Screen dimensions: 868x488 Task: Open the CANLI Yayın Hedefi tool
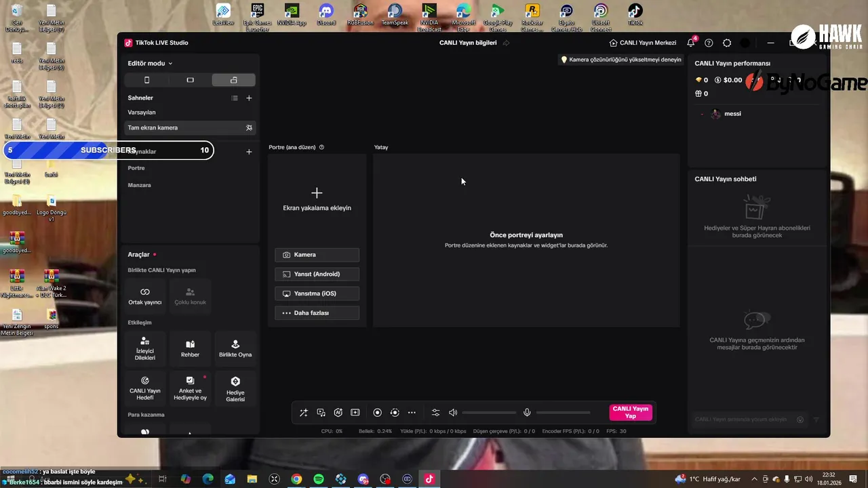point(145,388)
